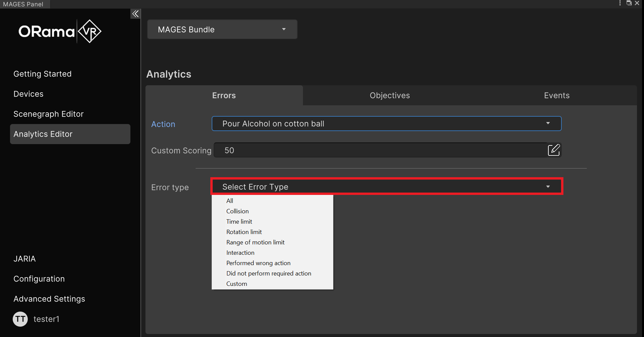Open Advanced Settings in sidebar
This screenshot has height=337, width=644.
pyautogui.click(x=49, y=299)
